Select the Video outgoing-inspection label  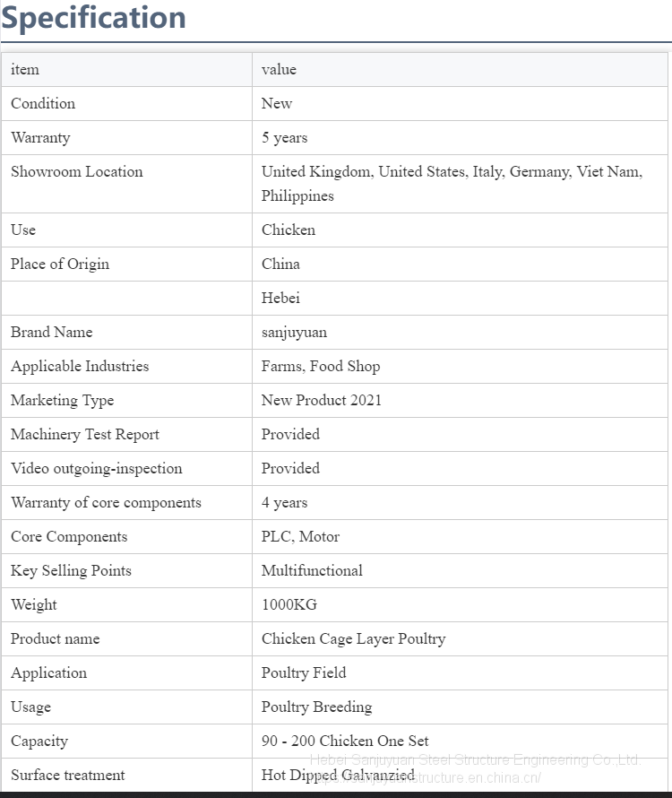click(96, 469)
